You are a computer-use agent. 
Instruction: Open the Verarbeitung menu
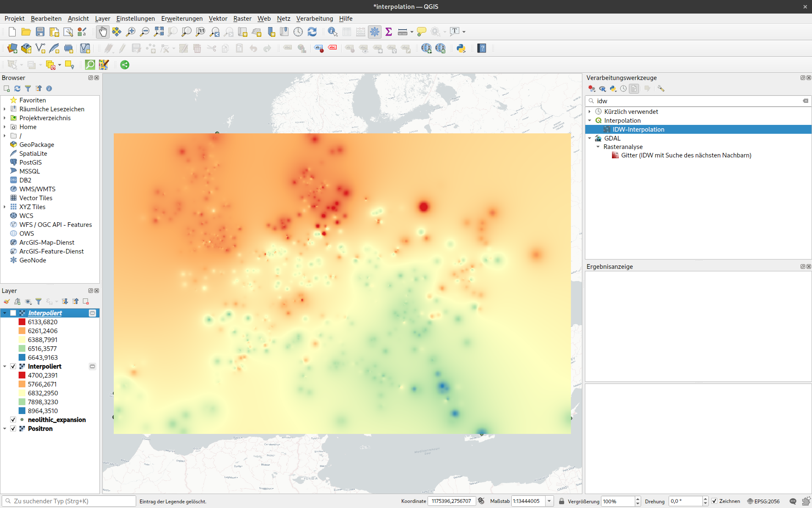[x=314, y=19]
